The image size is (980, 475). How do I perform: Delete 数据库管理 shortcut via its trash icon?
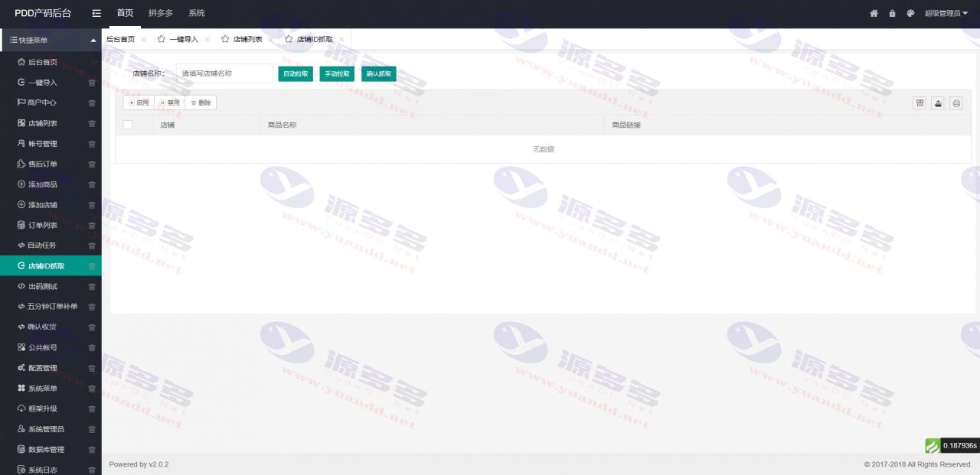92,450
